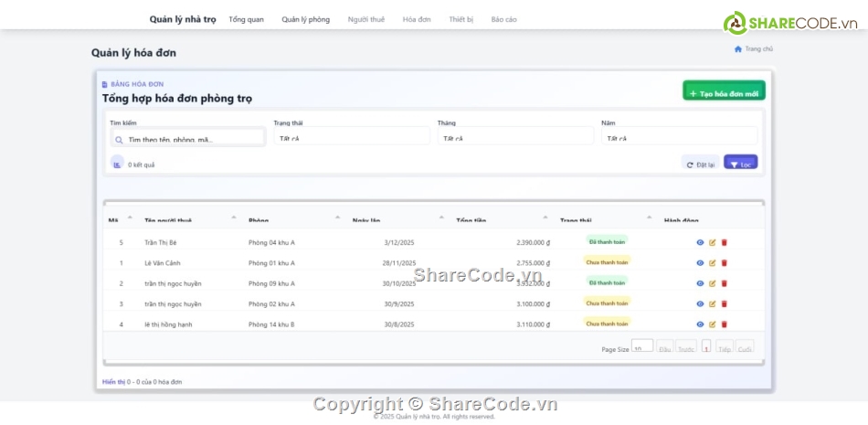View invoice of Trần Thị Bé
This screenshot has height=425, width=868.
(700, 242)
